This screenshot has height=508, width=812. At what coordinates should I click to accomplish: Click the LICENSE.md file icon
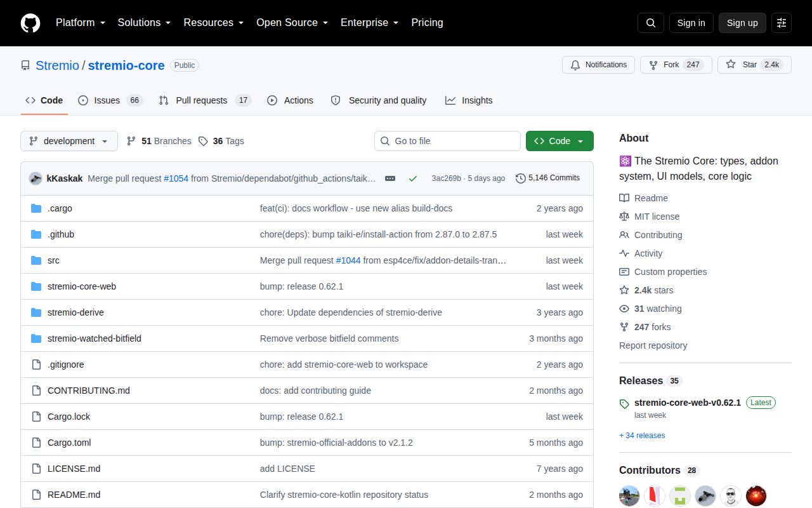(x=36, y=469)
